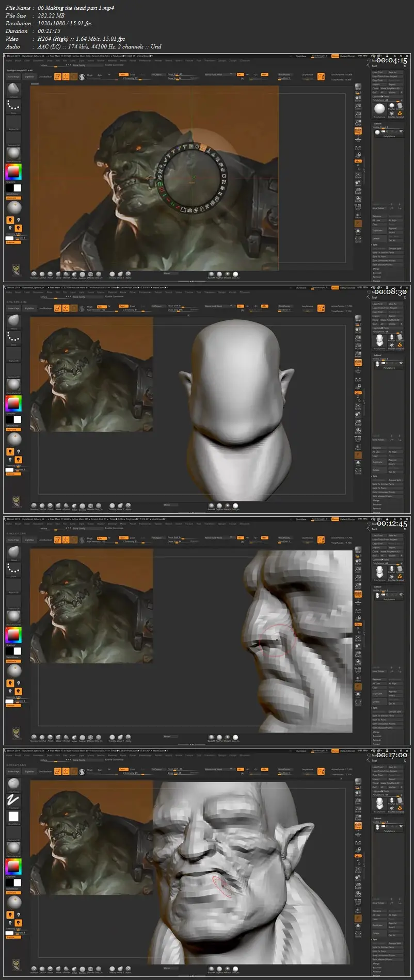Toggle the Menus button in the 00:17:00 frame
This screenshot has height=980, width=414.
pyautogui.click(x=335, y=751)
